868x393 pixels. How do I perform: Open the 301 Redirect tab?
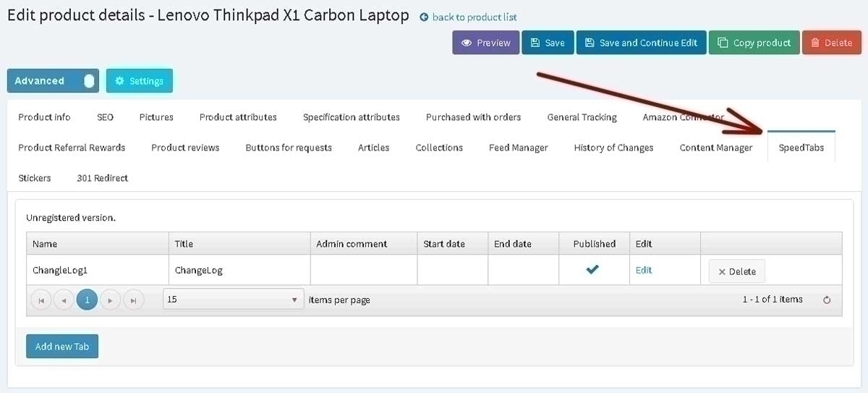click(102, 178)
